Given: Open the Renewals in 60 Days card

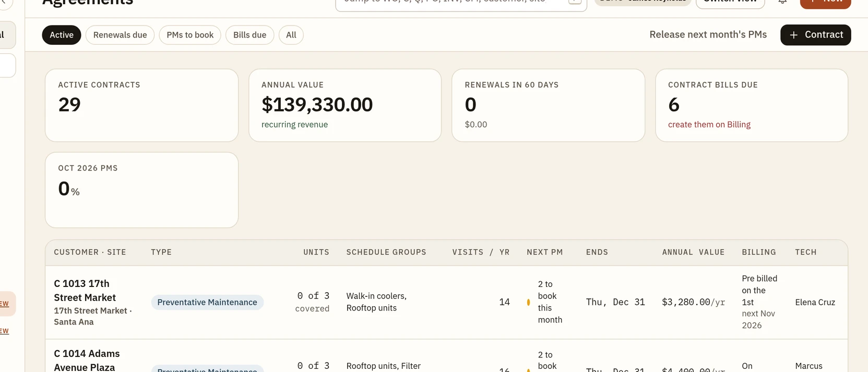Looking at the screenshot, I should tap(548, 105).
